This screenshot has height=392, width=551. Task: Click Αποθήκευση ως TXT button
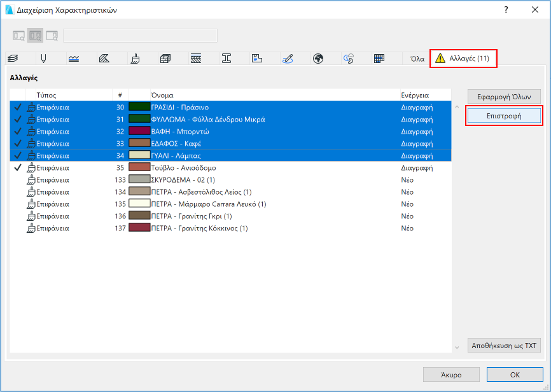click(x=504, y=346)
